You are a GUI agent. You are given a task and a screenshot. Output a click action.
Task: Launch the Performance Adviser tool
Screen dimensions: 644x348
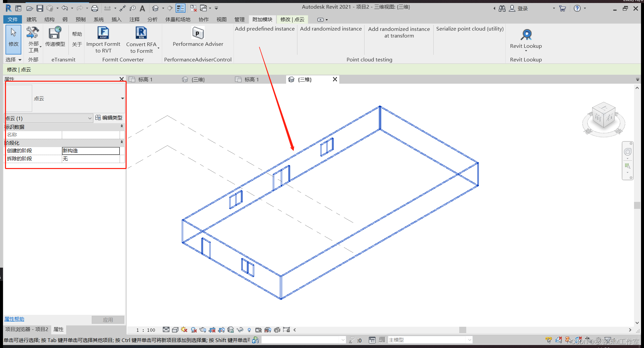(x=198, y=37)
